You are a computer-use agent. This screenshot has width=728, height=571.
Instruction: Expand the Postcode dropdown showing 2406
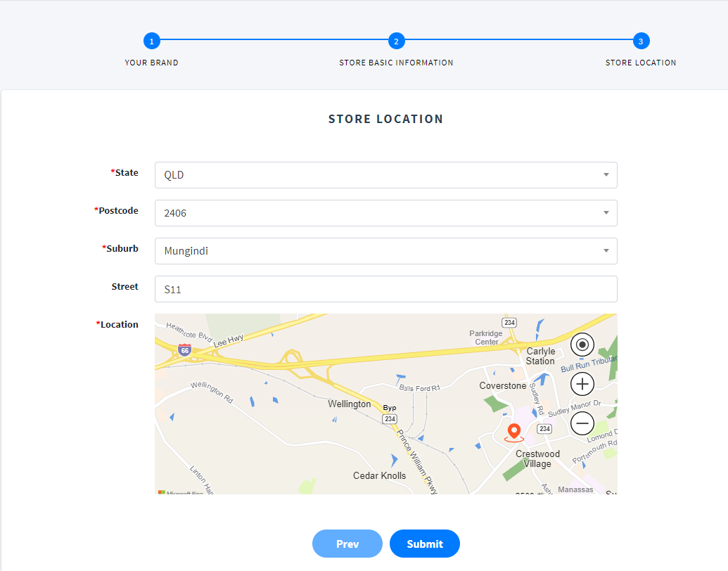coord(385,213)
